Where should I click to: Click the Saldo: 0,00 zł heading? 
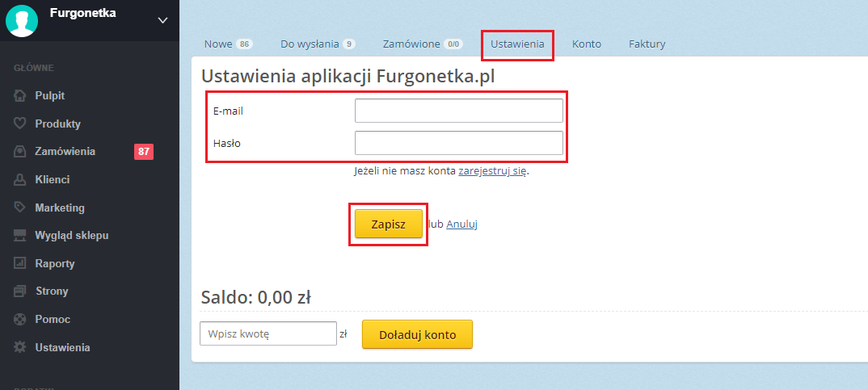(255, 299)
